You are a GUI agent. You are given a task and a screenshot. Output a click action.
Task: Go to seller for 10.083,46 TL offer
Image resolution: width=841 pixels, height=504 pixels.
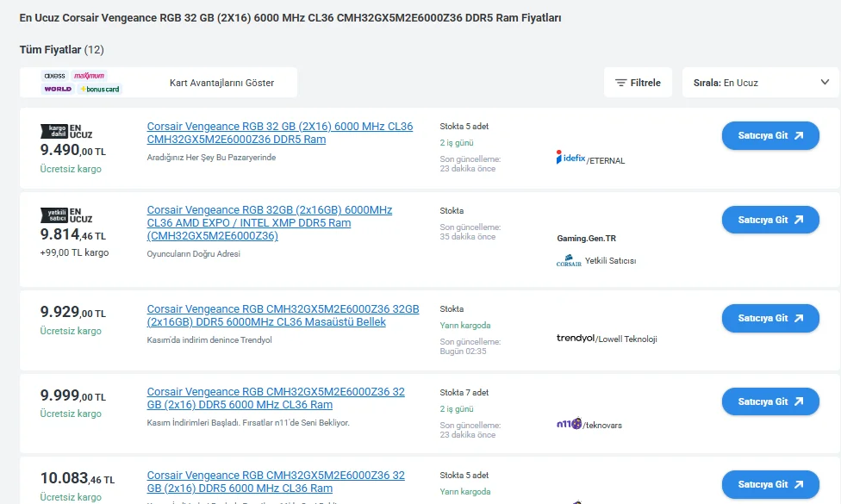(770, 484)
